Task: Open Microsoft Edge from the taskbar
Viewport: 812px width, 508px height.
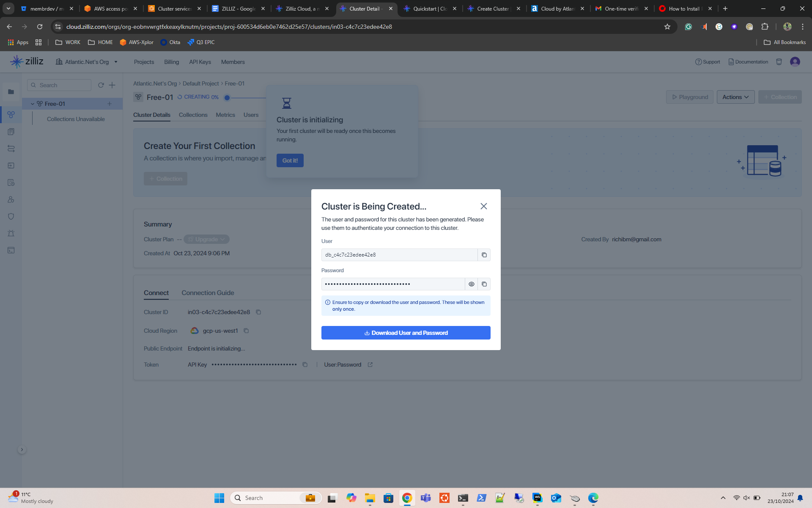Action: click(x=593, y=498)
